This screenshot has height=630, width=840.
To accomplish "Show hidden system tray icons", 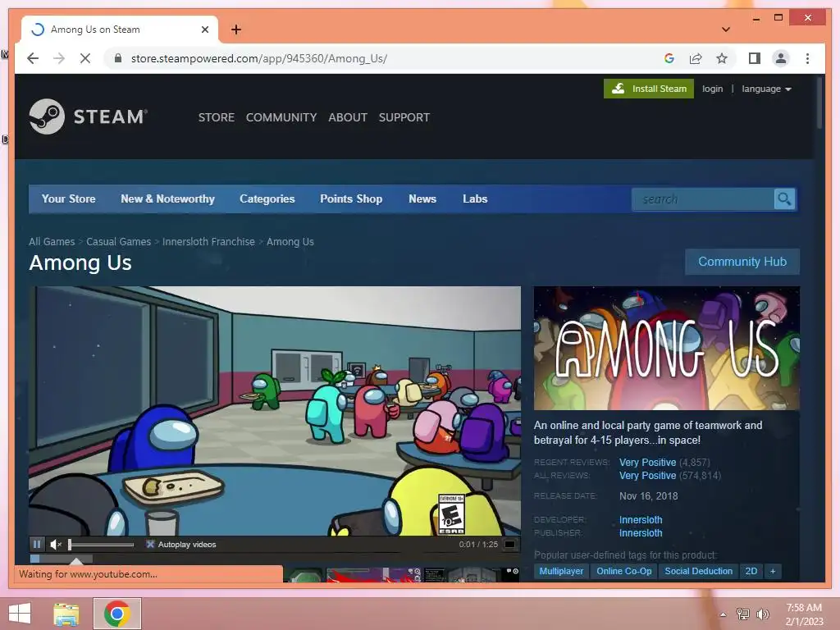I will 723,614.
